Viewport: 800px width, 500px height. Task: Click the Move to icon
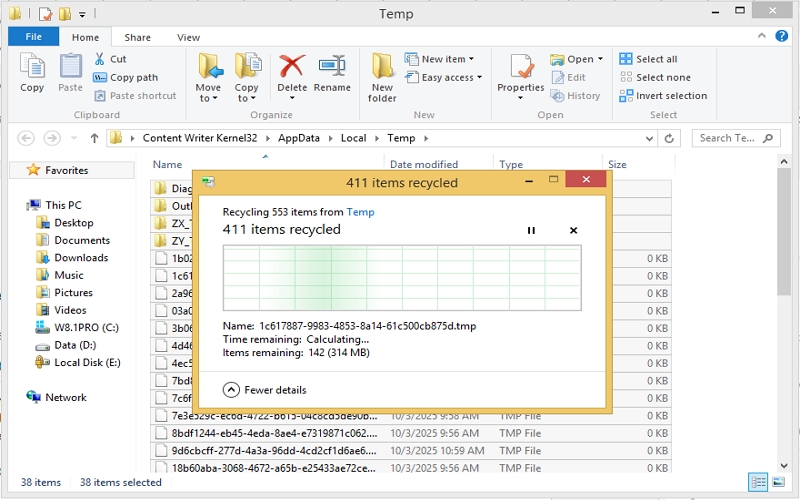click(209, 67)
